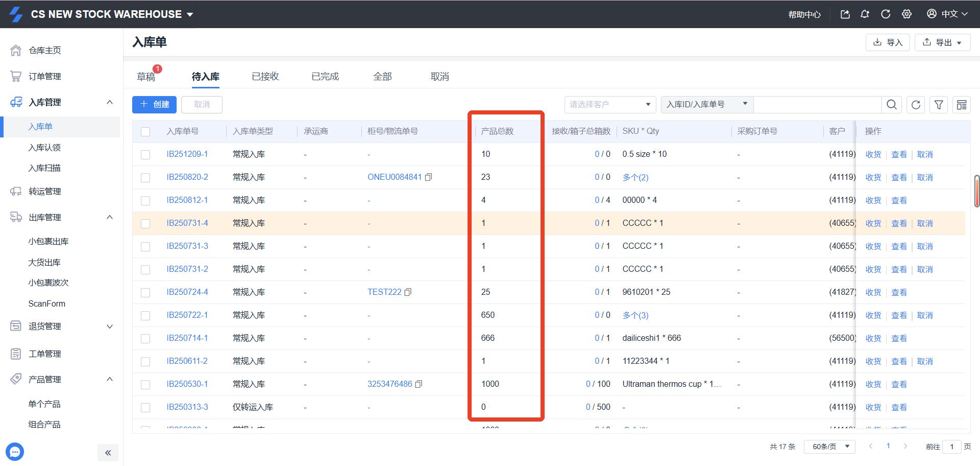The width and height of the screenshot is (980, 466).
Task: Open the 请选择客户 customer dropdown
Action: [x=610, y=105]
